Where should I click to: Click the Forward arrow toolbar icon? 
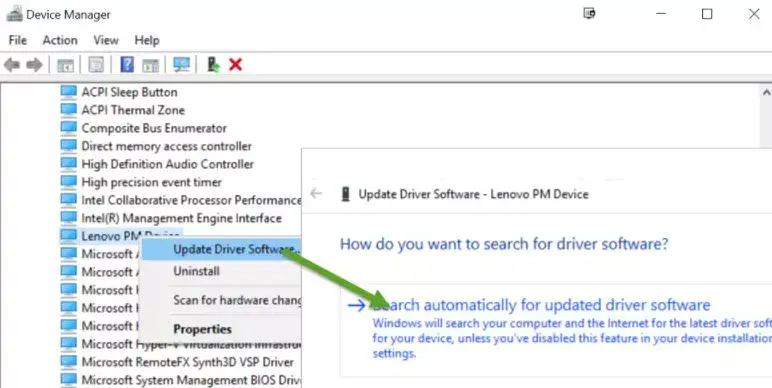(x=34, y=65)
